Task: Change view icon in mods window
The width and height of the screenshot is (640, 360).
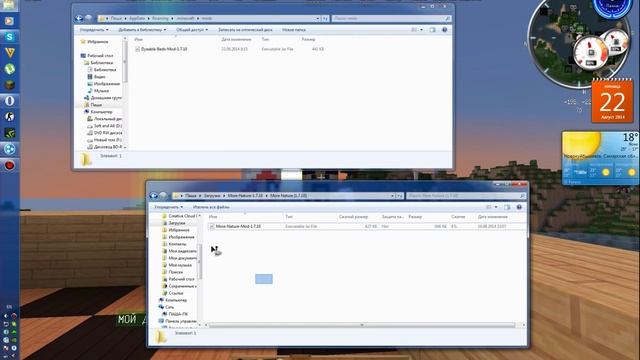Action: coord(414,30)
